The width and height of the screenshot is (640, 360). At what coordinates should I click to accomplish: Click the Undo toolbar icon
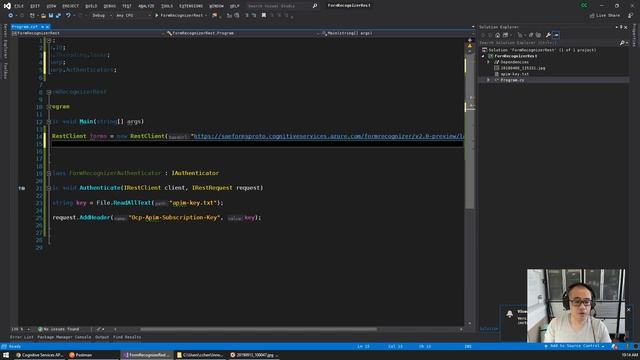68,16
